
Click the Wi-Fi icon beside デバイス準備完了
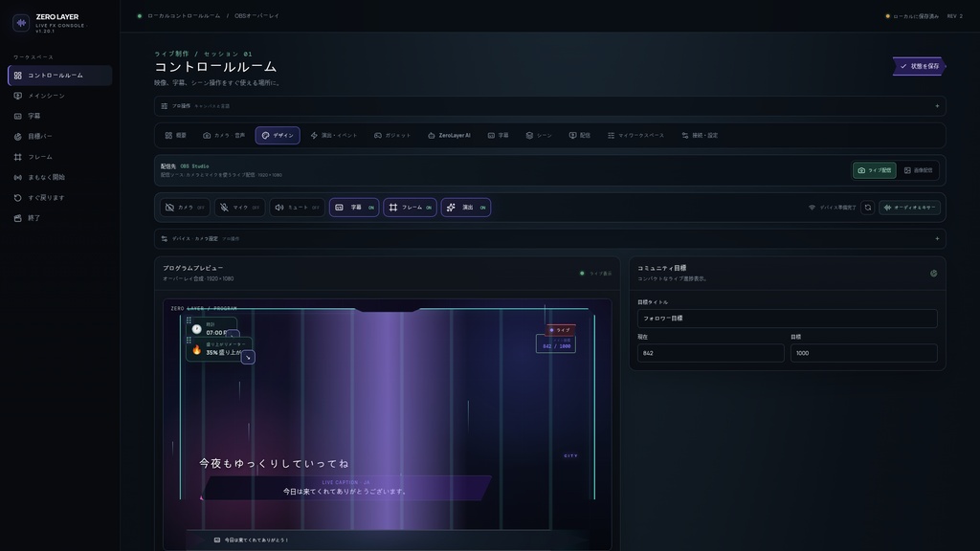click(x=812, y=208)
